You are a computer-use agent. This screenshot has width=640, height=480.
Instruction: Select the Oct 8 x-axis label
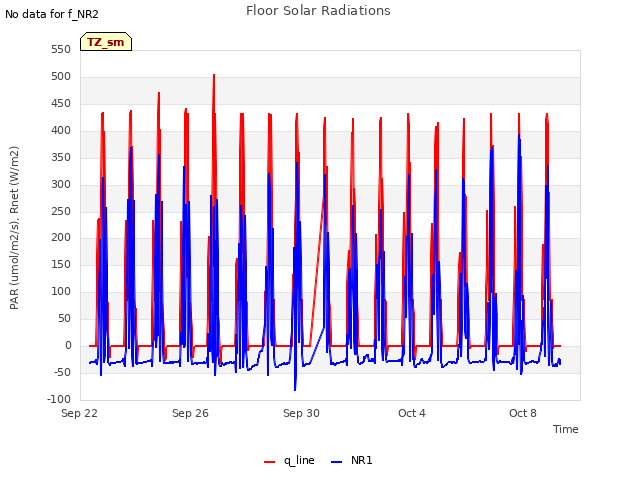(x=523, y=413)
